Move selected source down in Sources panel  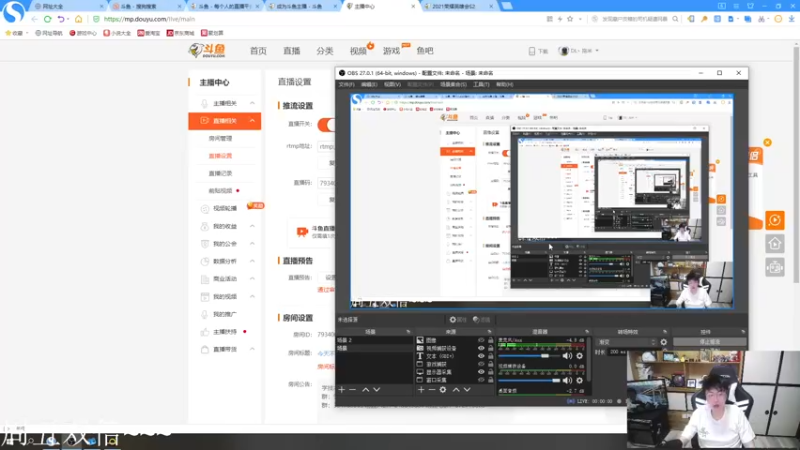[x=467, y=390]
